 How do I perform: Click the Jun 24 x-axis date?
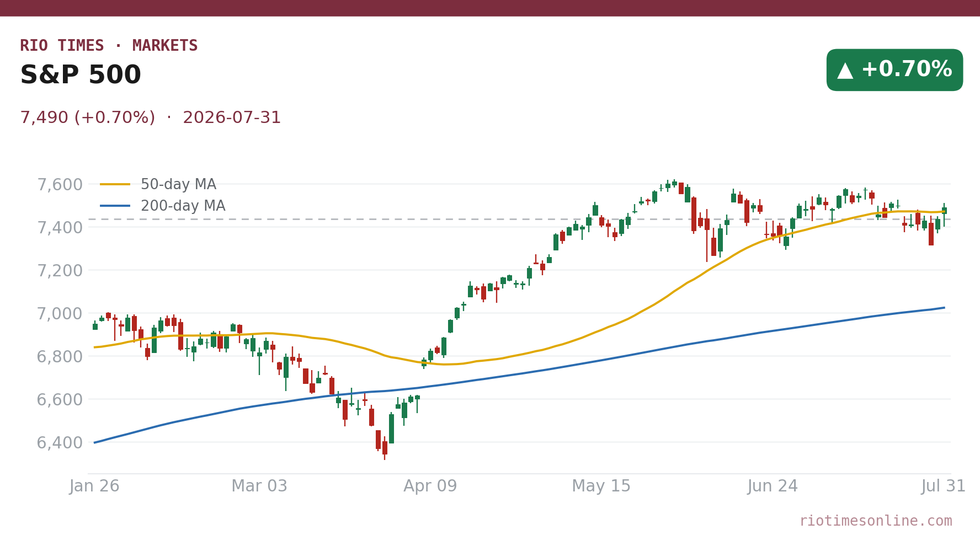tap(773, 486)
